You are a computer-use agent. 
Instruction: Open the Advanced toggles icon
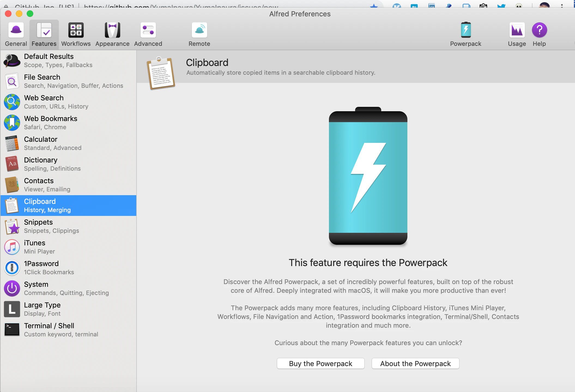[x=148, y=30]
